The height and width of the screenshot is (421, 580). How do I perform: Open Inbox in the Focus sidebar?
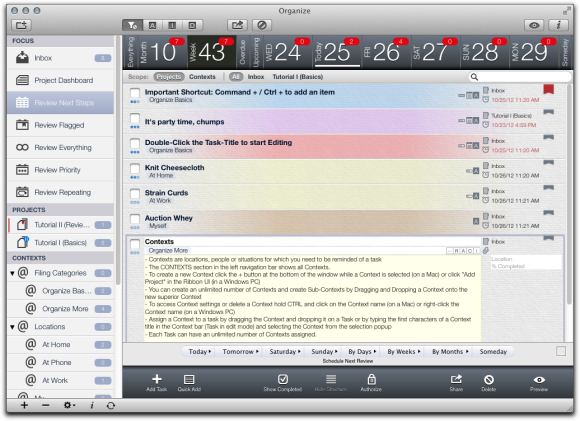click(x=61, y=58)
